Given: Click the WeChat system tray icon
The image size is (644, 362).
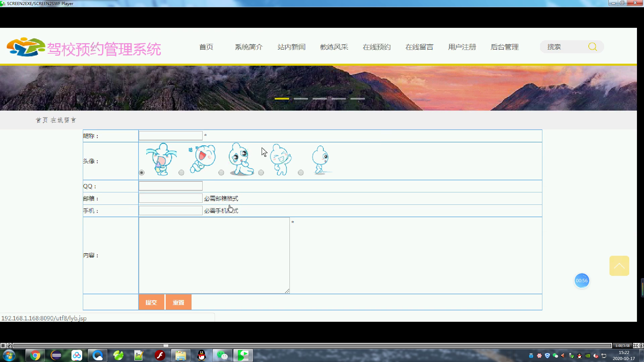Looking at the screenshot, I should click(555, 356).
